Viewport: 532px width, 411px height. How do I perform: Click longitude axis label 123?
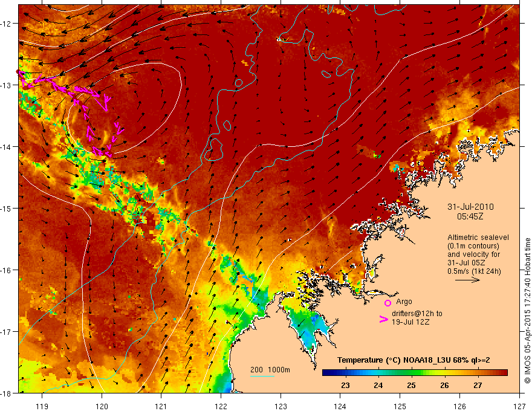pyautogui.click(x=281, y=406)
